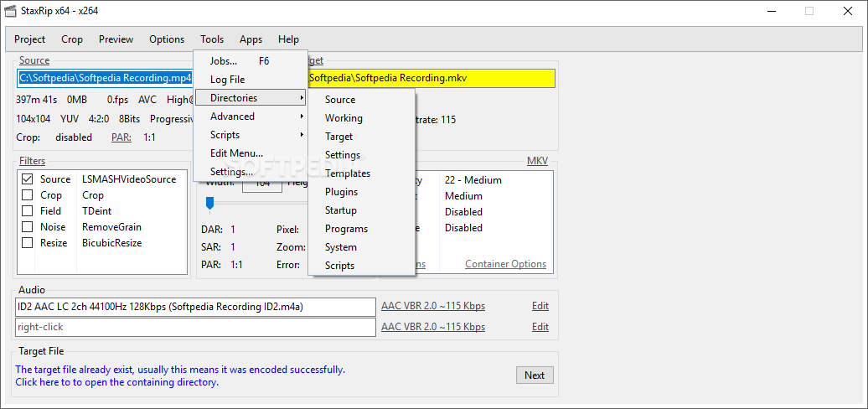Click the source file path field
Screen dimensions: 868x409
(x=106, y=78)
